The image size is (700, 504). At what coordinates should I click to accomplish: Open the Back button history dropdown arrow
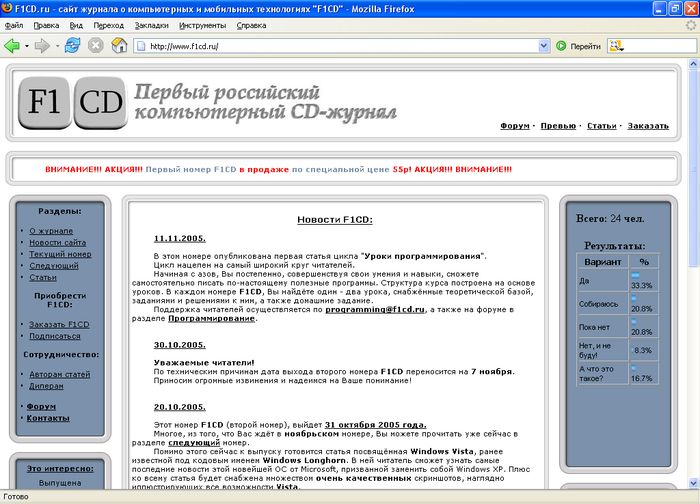pos(27,46)
